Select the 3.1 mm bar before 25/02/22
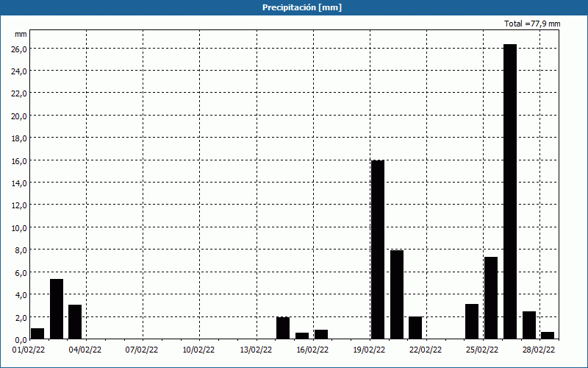The height and width of the screenshot is (368, 588). 472,322
